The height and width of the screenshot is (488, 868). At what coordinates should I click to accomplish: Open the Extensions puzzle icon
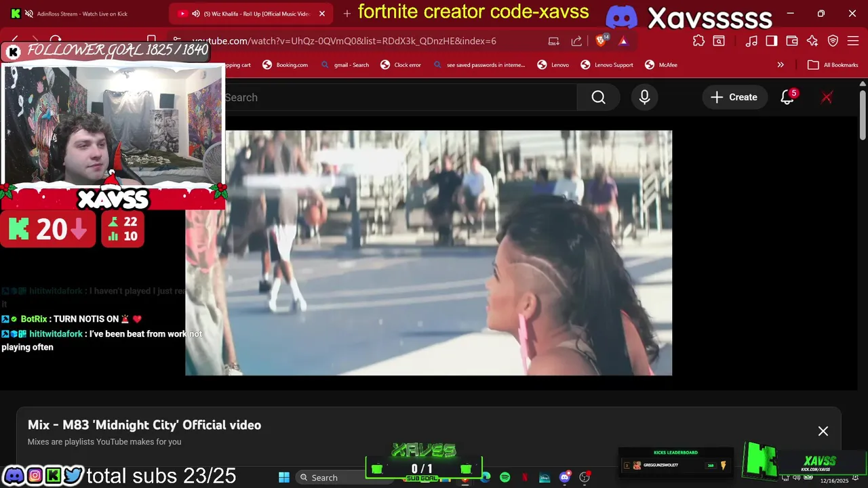click(698, 41)
